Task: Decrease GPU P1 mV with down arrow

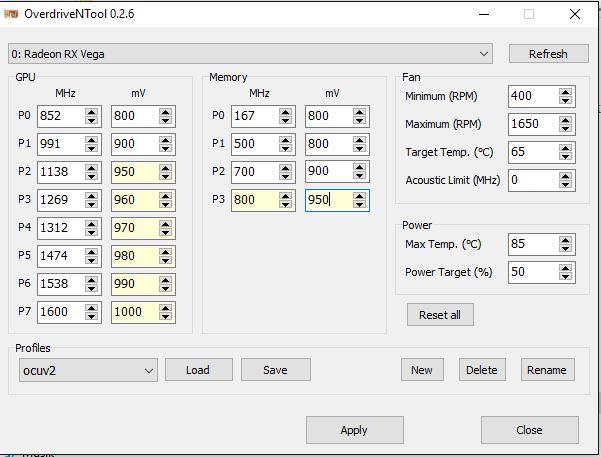Action: pos(166,148)
